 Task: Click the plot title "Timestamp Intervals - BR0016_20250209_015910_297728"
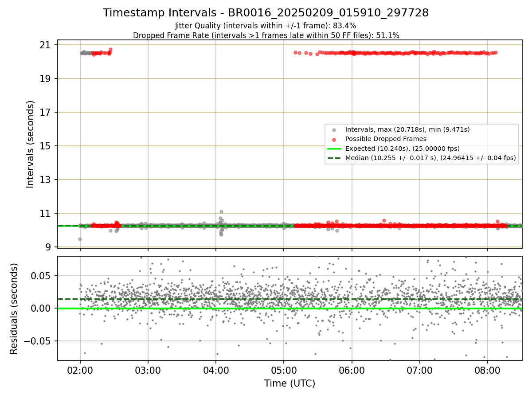point(266,13)
